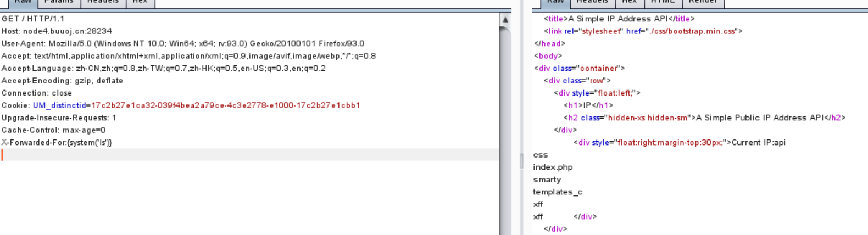Click the h2 'hidden-xs hidden-sm' line
868x235 pixels.
pos(704,117)
